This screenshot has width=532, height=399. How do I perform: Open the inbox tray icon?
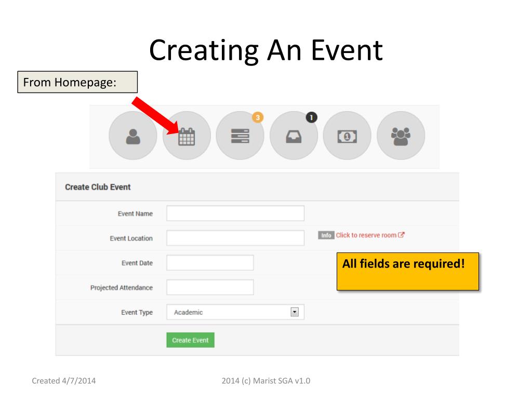pos(294,136)
